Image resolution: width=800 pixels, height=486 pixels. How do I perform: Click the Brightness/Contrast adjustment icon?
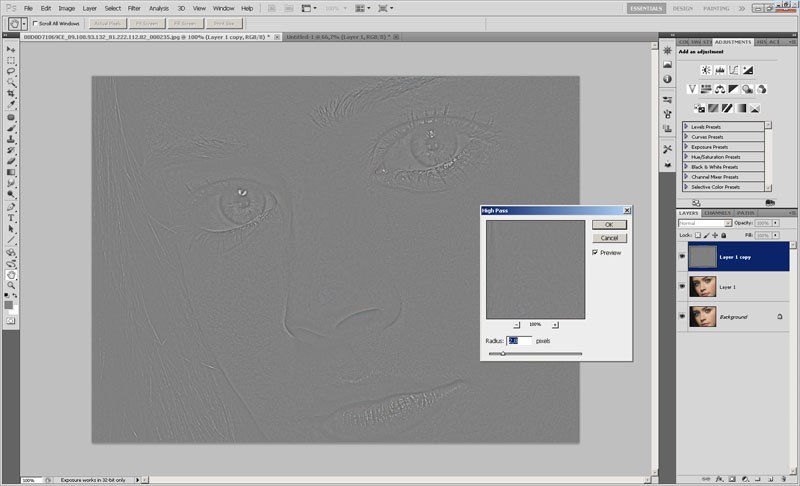pos(706,70)
